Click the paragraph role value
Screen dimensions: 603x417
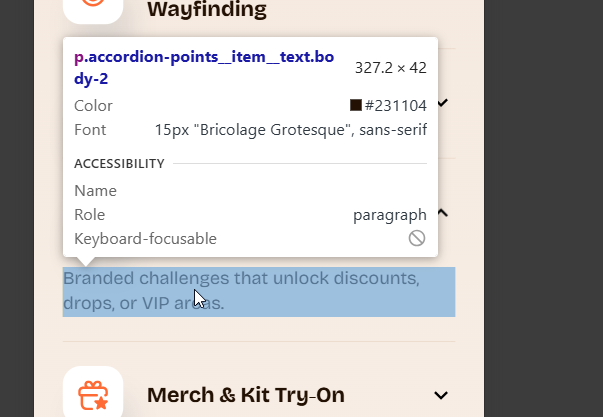tap(389, 214)
